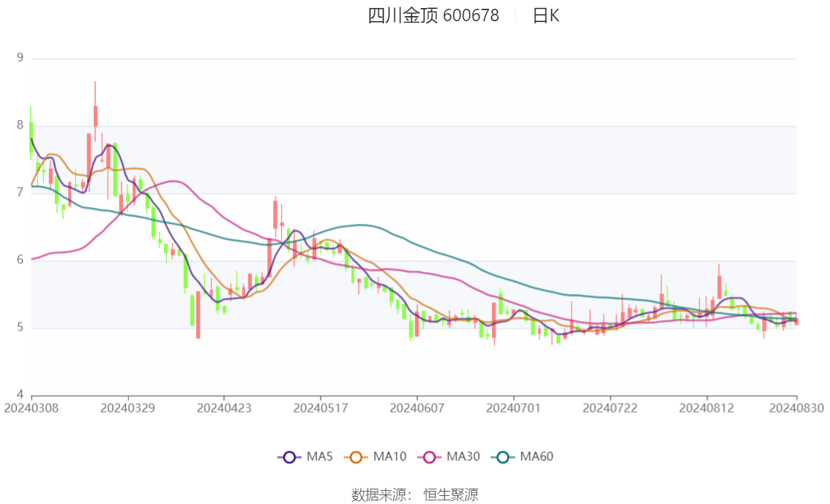
Task: Click the 20240722 x-axis date label
Action: point(610,408)
